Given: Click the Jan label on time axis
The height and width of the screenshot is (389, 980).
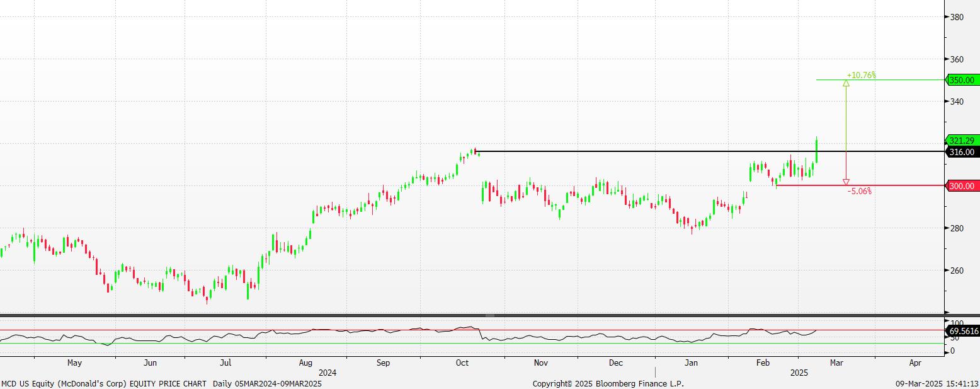Looking at the screenshot, I should (691, 363).
